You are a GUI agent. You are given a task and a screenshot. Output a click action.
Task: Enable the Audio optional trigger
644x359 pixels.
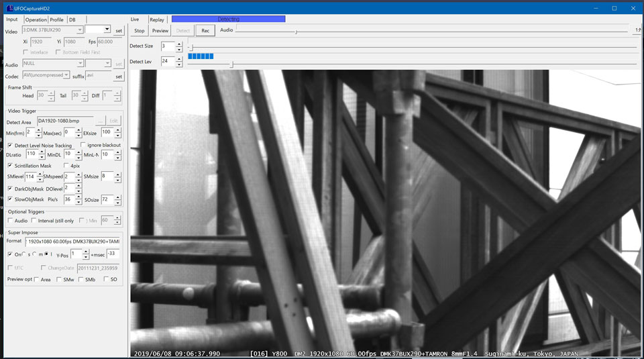point(10,221)
